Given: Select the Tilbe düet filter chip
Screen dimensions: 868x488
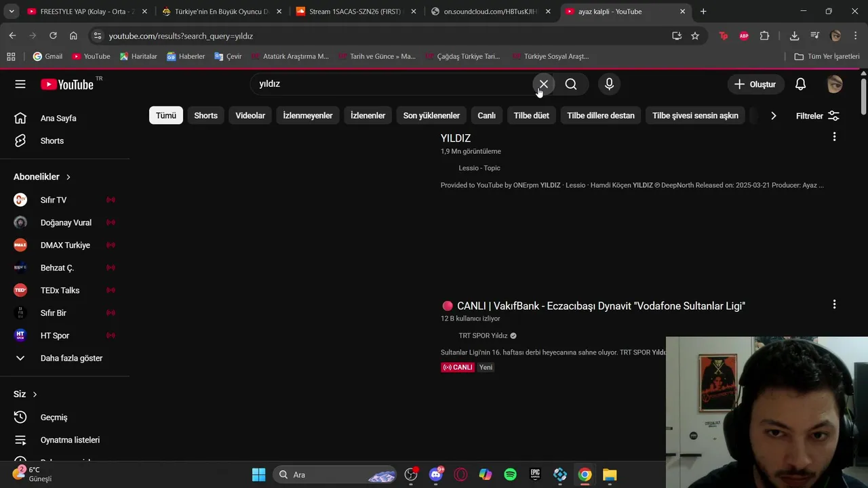Looking at the screenshot, I should tap(532, 115).
